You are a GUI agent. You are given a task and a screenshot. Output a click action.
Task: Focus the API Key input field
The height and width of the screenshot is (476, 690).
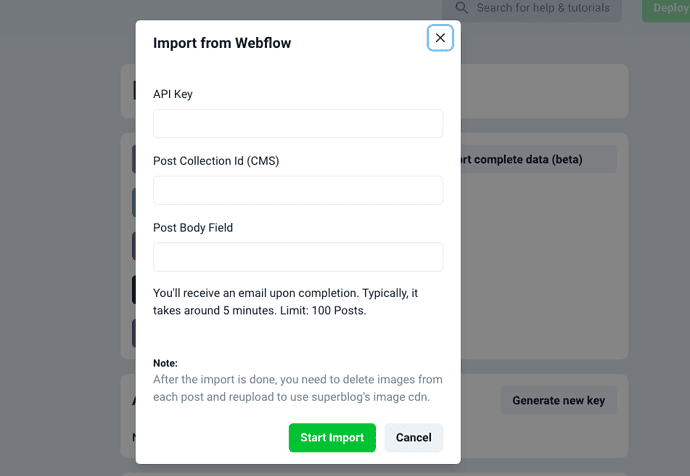297,124
